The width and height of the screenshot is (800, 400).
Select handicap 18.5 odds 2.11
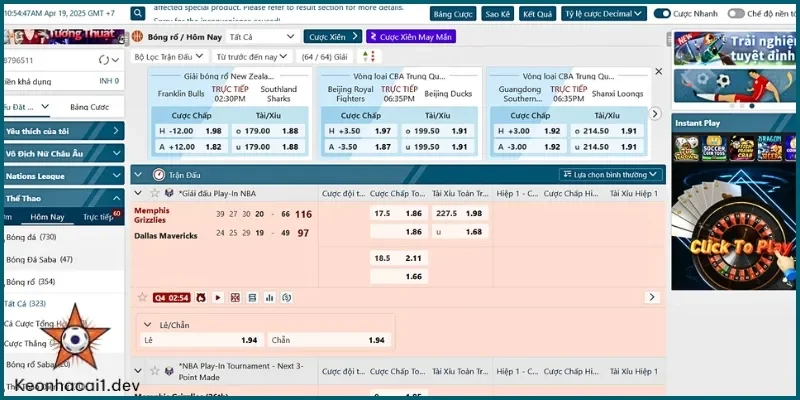pyautogui.click(x=398, y=258)
